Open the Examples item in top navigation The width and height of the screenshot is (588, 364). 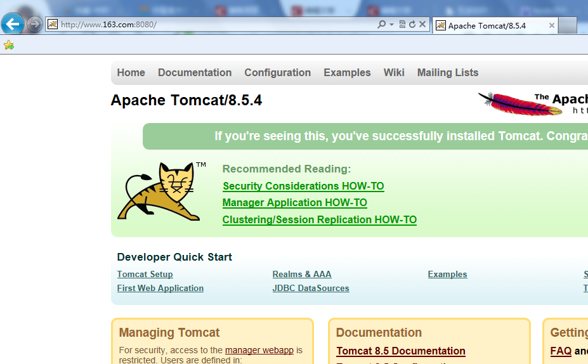point(347,72)
